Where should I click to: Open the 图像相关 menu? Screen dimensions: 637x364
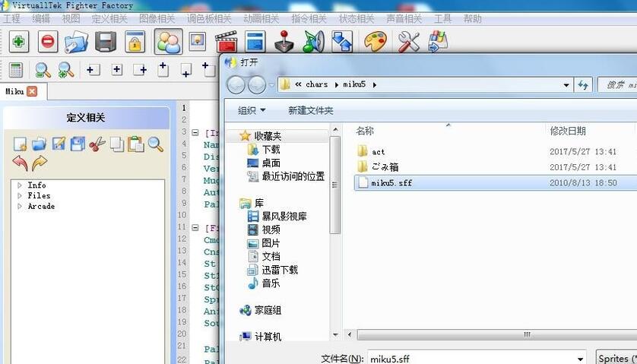(x=157, y=19)
